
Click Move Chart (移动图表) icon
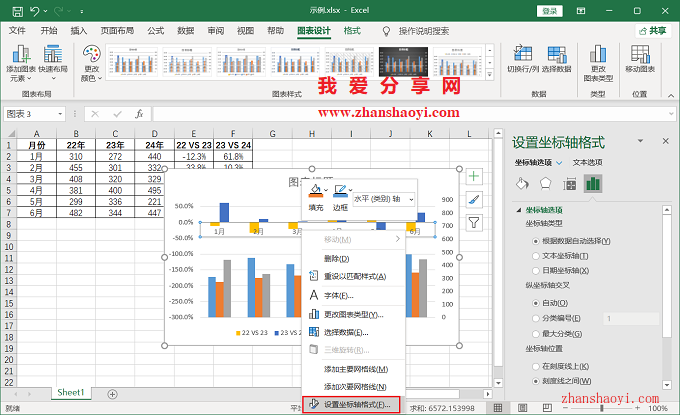coord(640,59)
